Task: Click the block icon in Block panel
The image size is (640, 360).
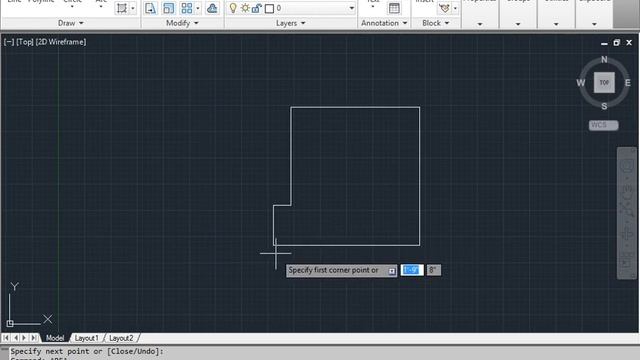Action: pyautogui.click(x=444, y=8)
